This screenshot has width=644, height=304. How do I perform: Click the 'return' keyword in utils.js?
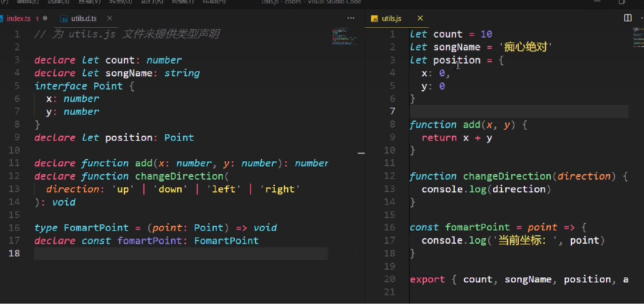439,138
